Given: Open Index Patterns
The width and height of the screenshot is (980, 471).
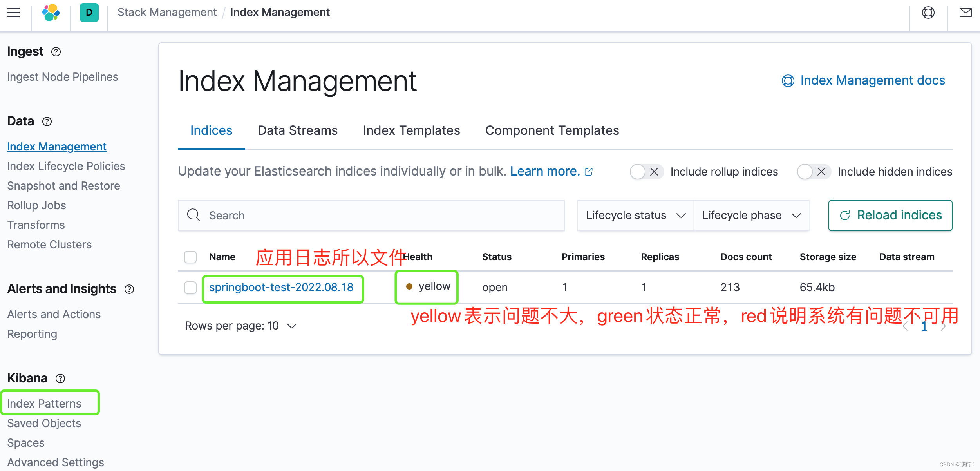Looking at the screenshot, I should pos(44,404).
